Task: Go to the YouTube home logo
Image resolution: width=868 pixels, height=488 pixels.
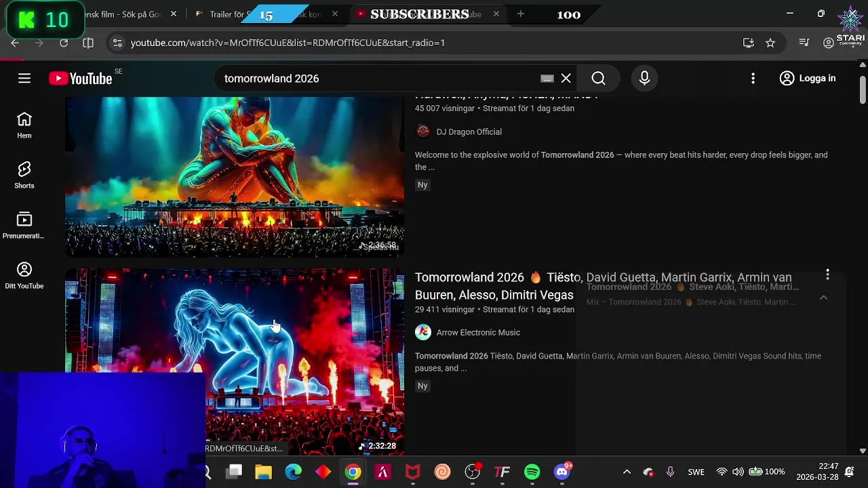Action: tap(81, 79)
